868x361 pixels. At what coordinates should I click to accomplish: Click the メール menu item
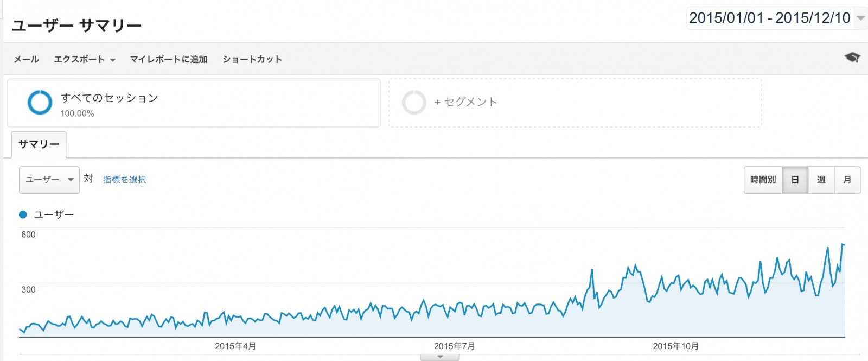click(26, 59)
